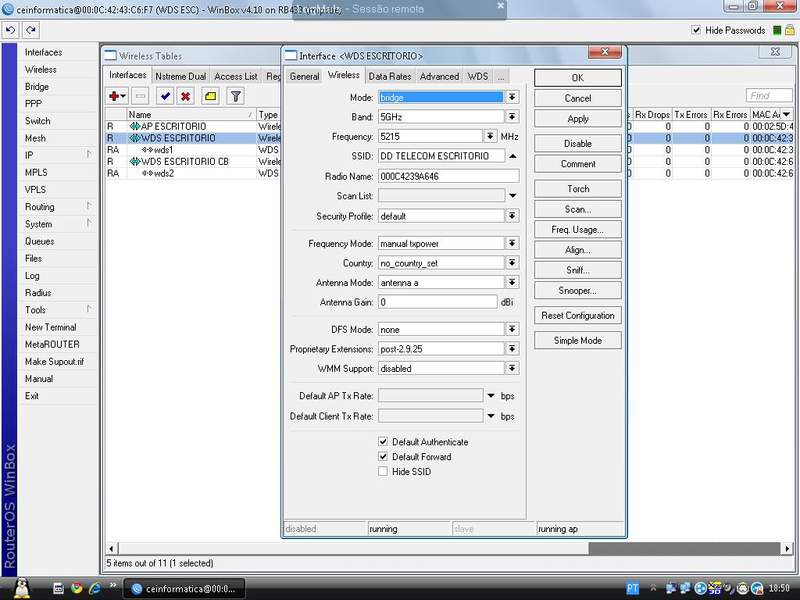Click the green status square in top bar
The height and width of the screenshot is (600, 800).
pyautogui.click(x=777, y=31)
